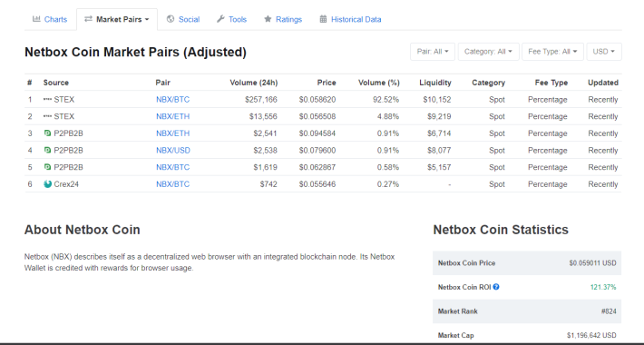Image resolution: width=644 pixels, height=345 pixels.
Task: Switch to the Historical Data tab
Action: 350,19
